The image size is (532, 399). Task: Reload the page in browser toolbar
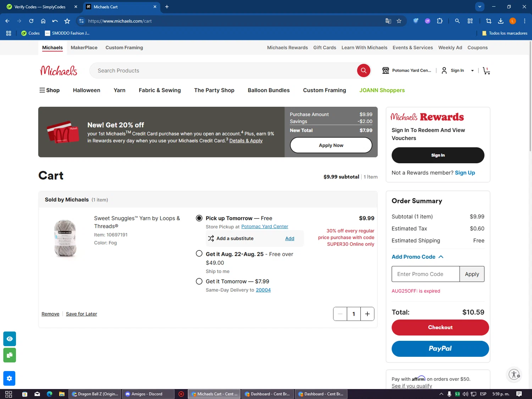point(31,21)
